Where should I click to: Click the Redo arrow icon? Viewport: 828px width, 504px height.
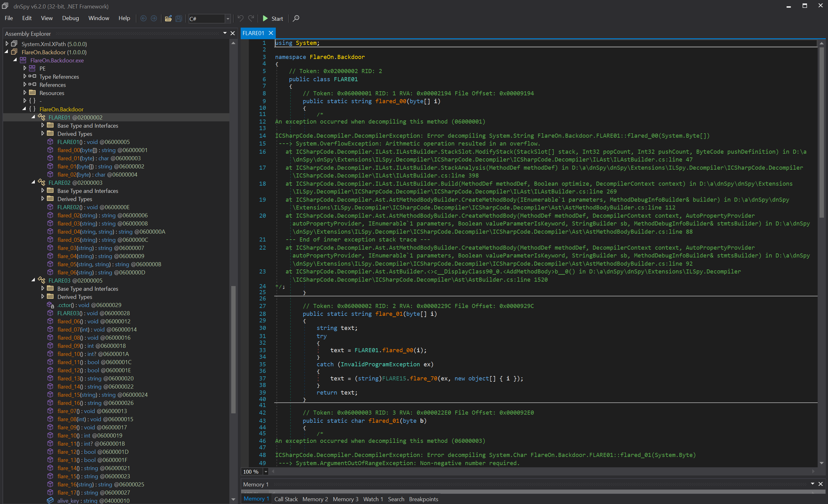[251, 19]
